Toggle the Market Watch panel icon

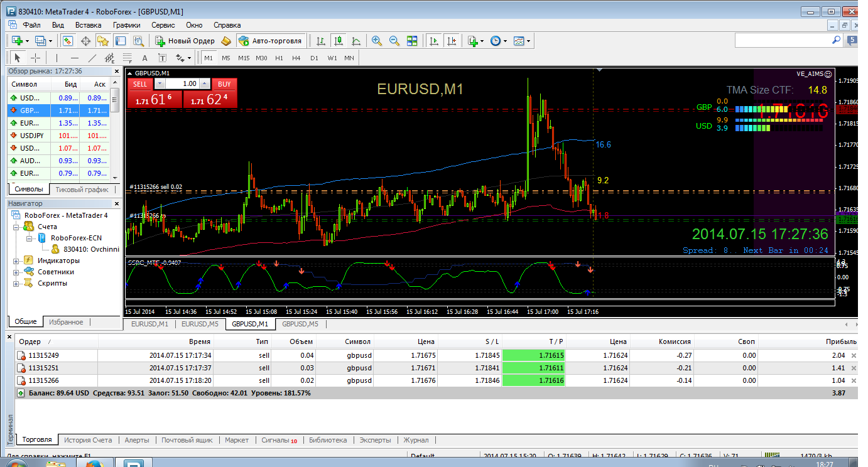click(68, 41)
